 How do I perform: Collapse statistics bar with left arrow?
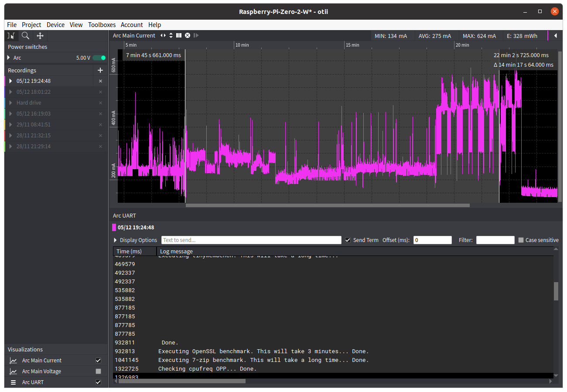coord(556,36)
